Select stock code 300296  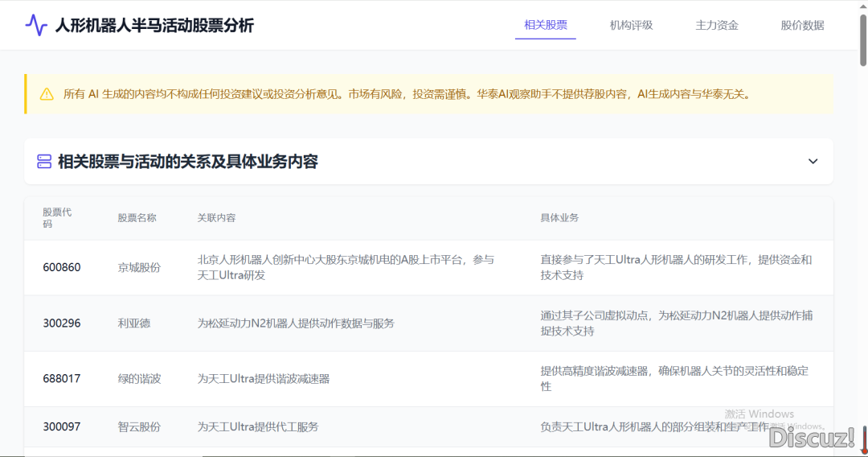pyautogui.click(x=61, y=323)
